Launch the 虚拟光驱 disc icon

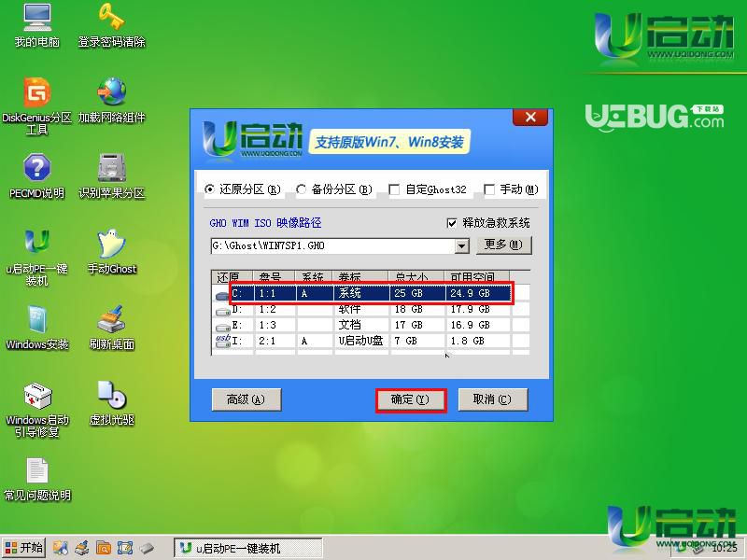[111, 403]
